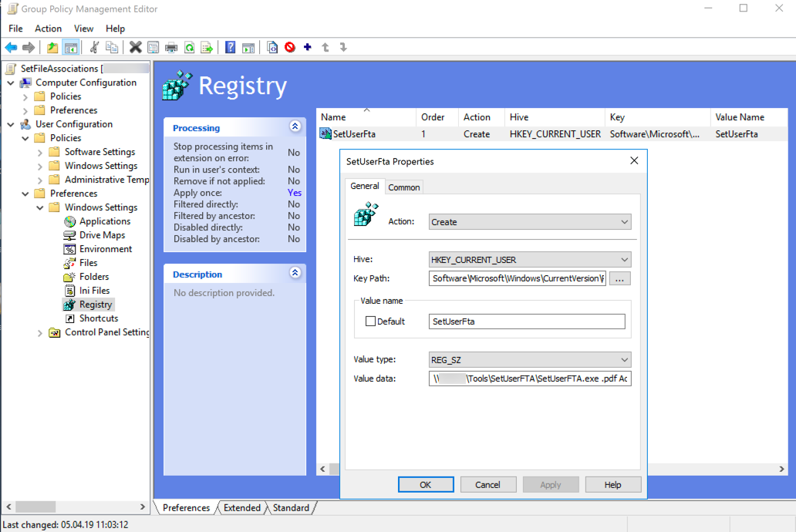Collapse the Description panel section
Image resolution: width=796 pixels, height=532 pixels.
tap(295, 273)
